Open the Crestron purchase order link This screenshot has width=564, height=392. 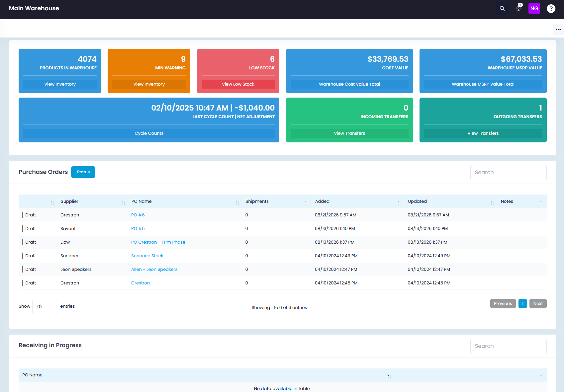coord(141,283)
